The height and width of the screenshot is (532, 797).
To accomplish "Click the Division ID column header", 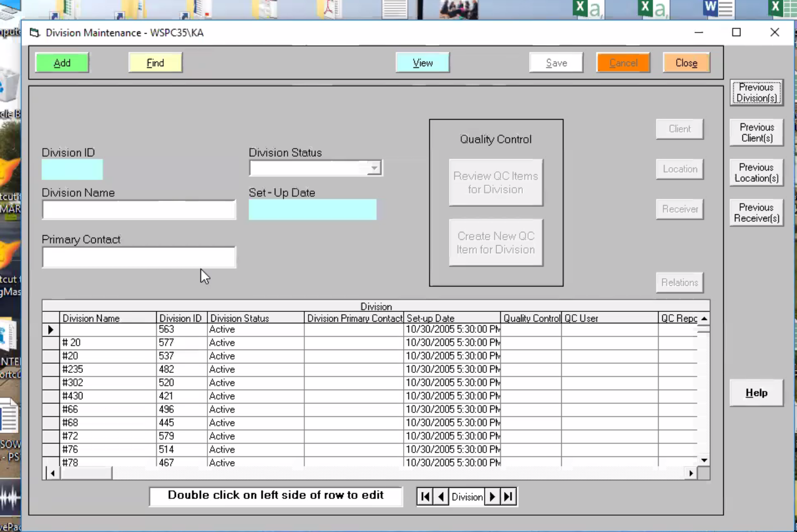I will tap(182, 318).
